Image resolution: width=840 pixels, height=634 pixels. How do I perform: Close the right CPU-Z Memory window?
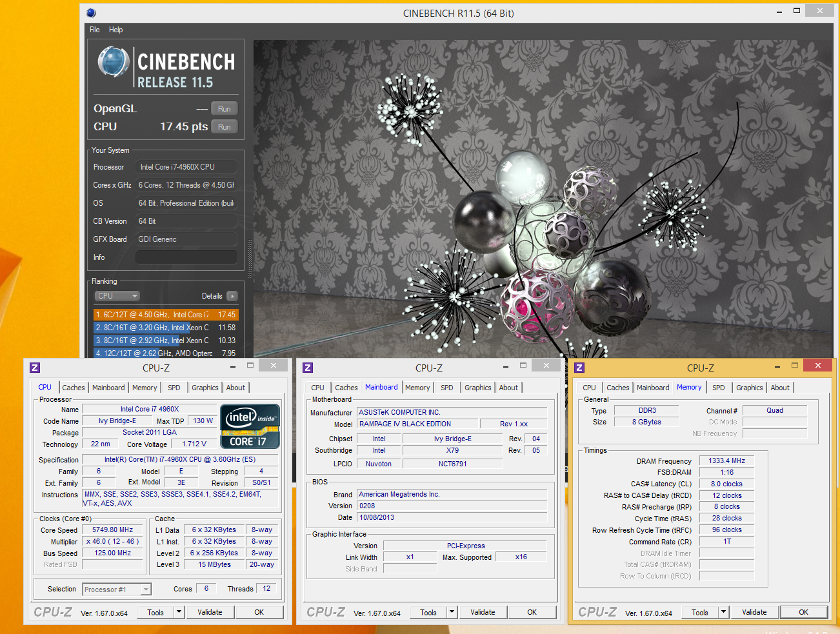pyautogui.click(x=818, y=365)
